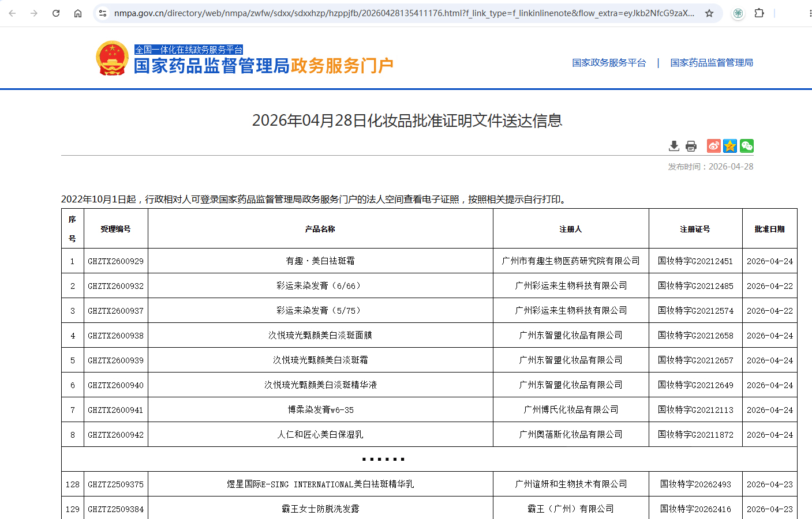Select cell GHZTX2600938
812x519 pixels.
click(115, 336)
